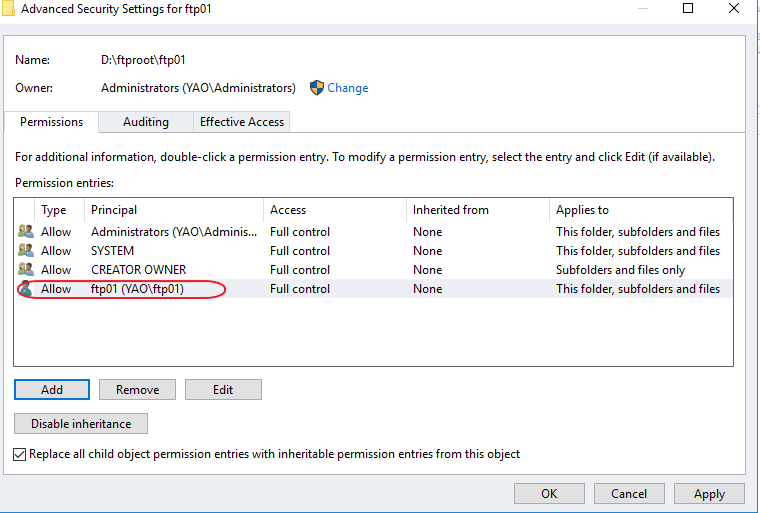760x513 pixels.
Task: Click the Edit button
Action: click(223, 390)
